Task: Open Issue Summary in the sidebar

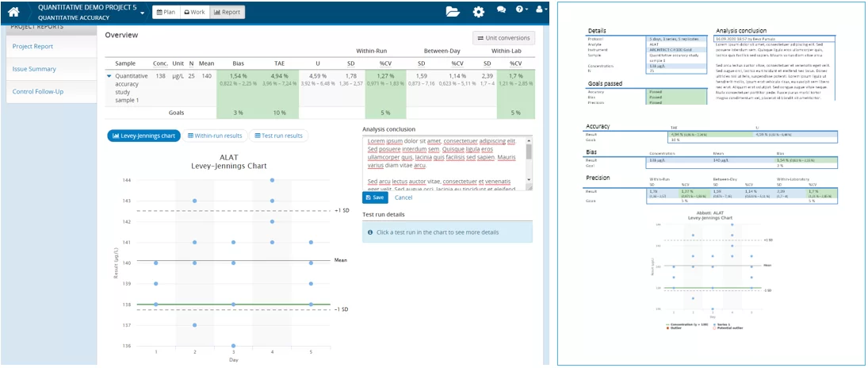Action: coord(34,69)
